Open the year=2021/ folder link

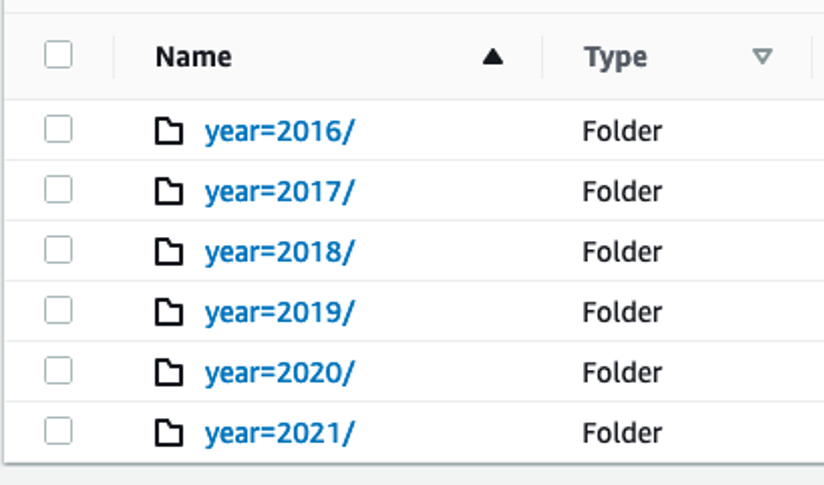[280, 434]
